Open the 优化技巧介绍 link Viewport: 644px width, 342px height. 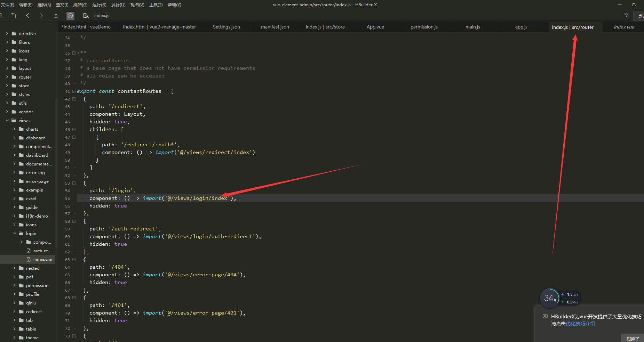[580, 324]
